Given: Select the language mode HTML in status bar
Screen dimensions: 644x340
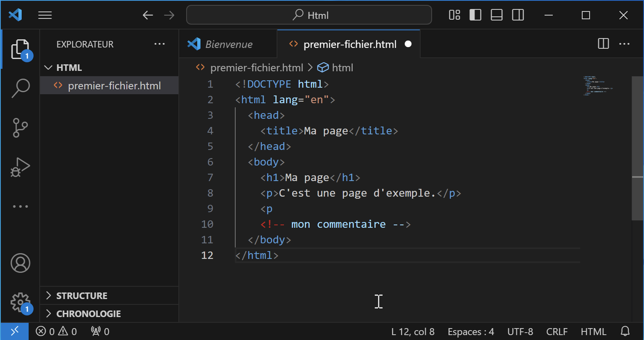Looking at the screenshot, I should [x=593, y=331].
